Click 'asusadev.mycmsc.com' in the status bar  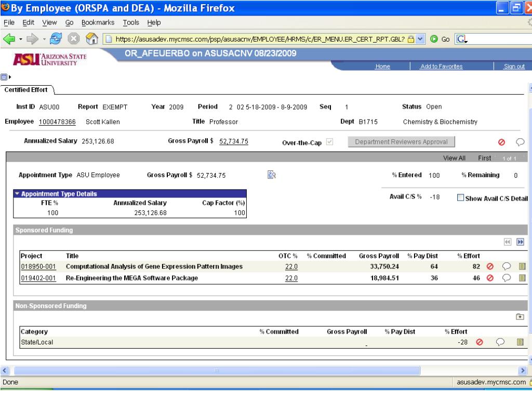click(491, 382)
